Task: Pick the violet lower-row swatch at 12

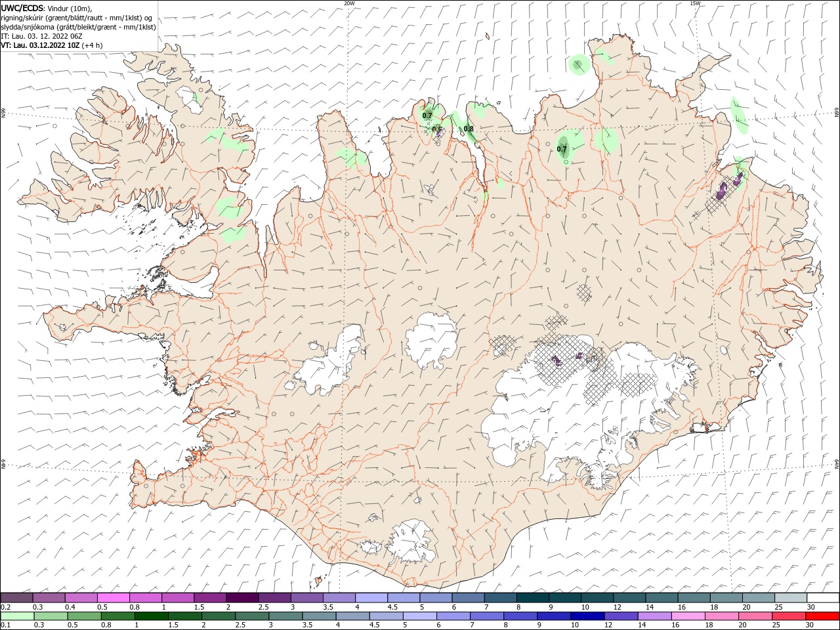Action: tap(621, 616)
